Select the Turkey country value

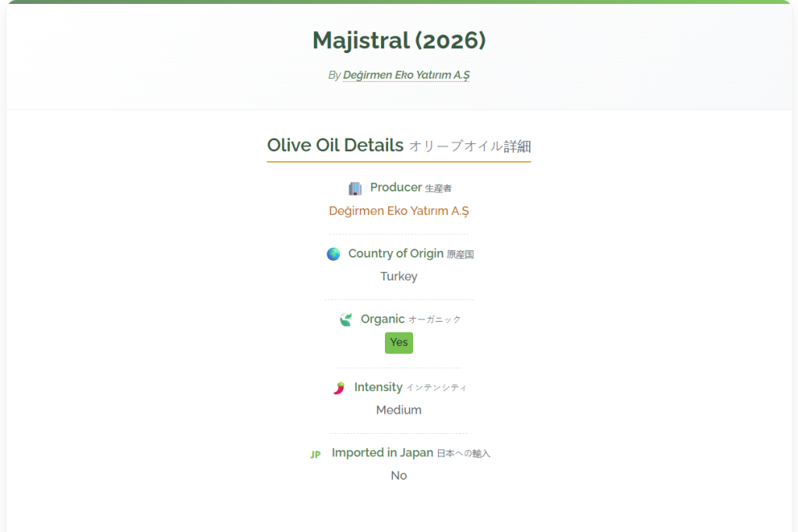(399, 277)
